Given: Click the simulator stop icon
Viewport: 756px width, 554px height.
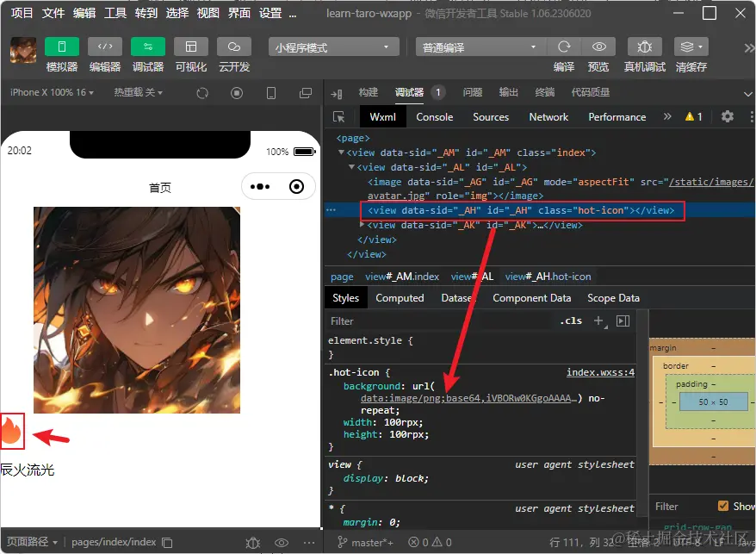Looking at the screenshot, I should click(237, 93).
